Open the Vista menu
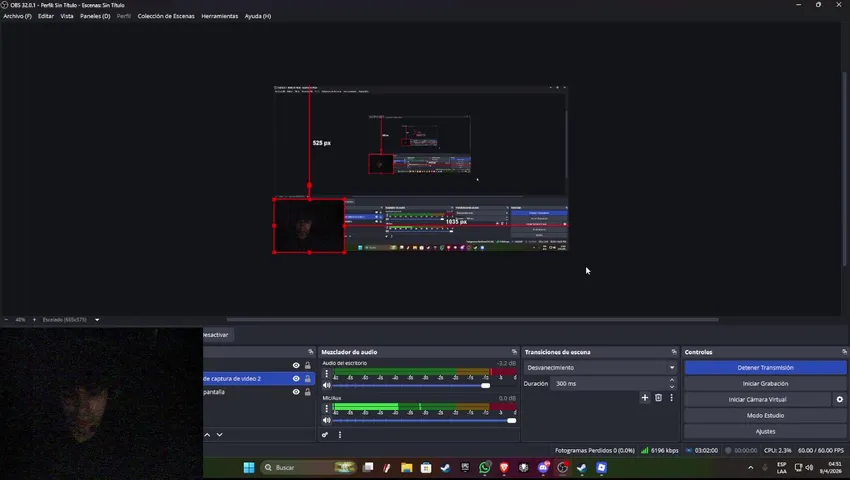850x480 pixels. coord(67,16)
